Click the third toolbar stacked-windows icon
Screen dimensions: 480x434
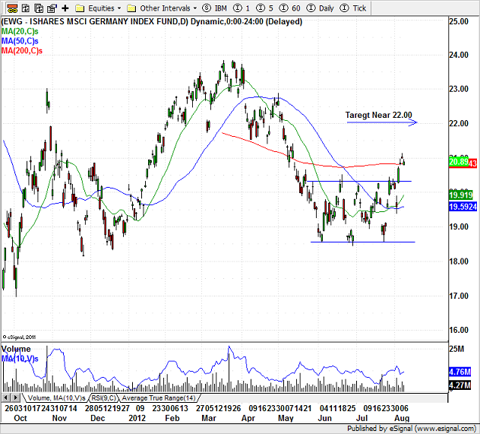[x=39, y=8]
